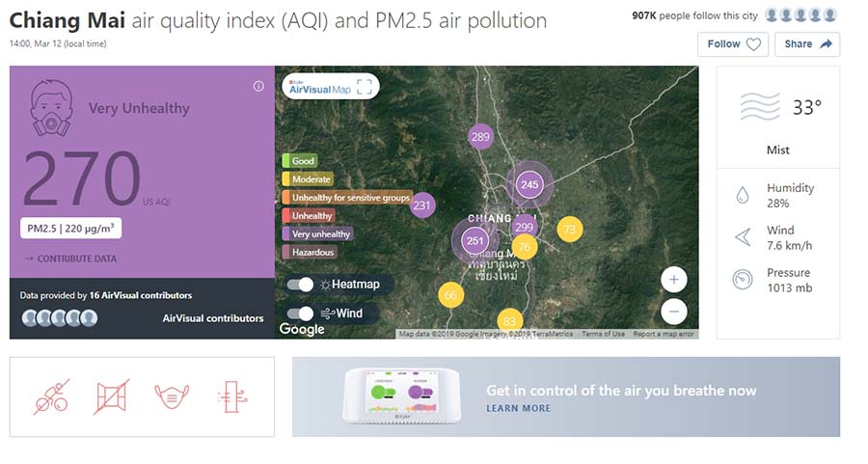Image resolution: width=868 pixels, height=464 pixels.
Task: Click the wear-mask recommendation icon
Action: pyautogui.click(x=172, y=397)
